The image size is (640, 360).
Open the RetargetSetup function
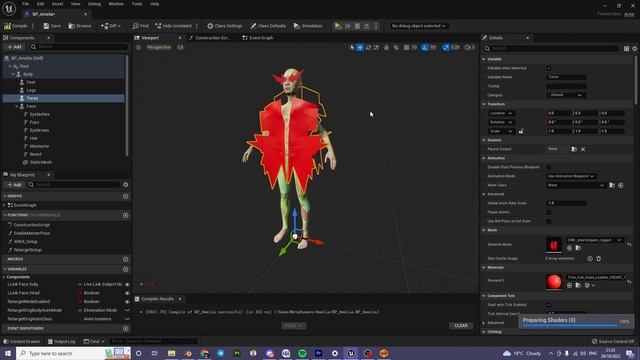[x=27, y=250]
